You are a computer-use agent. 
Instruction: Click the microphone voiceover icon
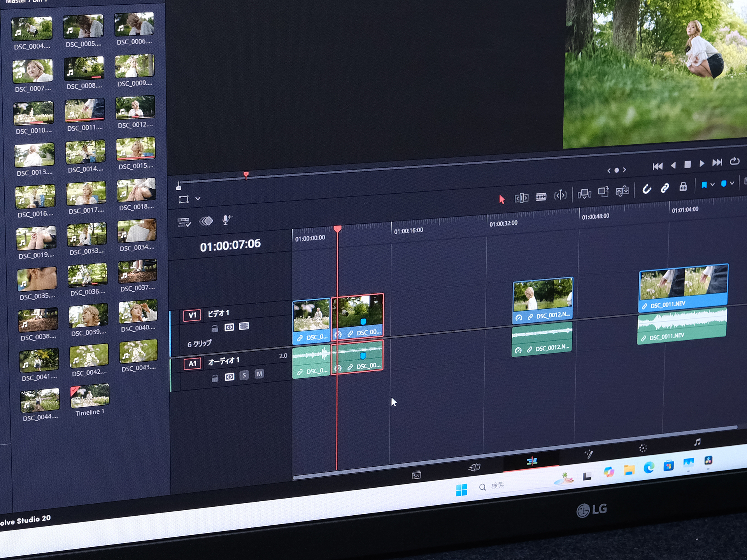point(226,220)
